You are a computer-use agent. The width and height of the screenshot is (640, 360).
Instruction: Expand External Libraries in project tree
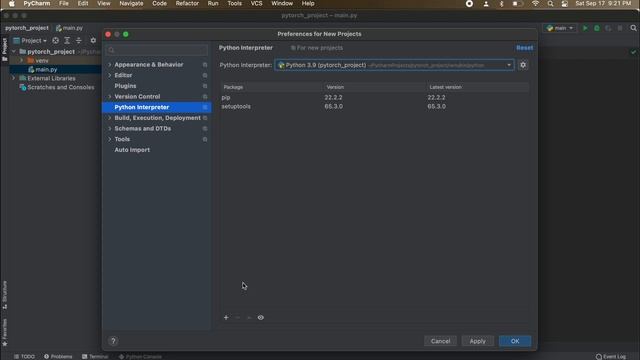[13, 78]
